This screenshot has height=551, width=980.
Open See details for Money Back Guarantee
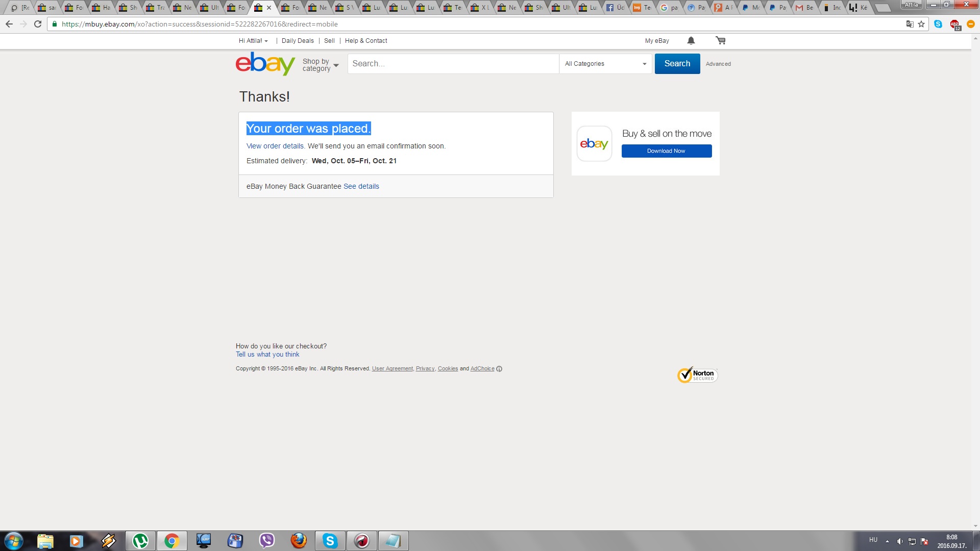click(x=361, y=186)
